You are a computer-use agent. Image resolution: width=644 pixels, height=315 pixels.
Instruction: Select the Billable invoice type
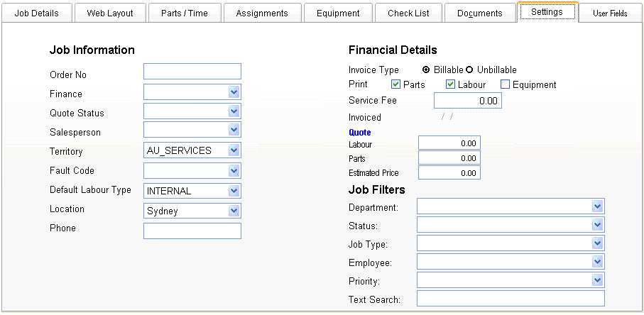(426, 70)
